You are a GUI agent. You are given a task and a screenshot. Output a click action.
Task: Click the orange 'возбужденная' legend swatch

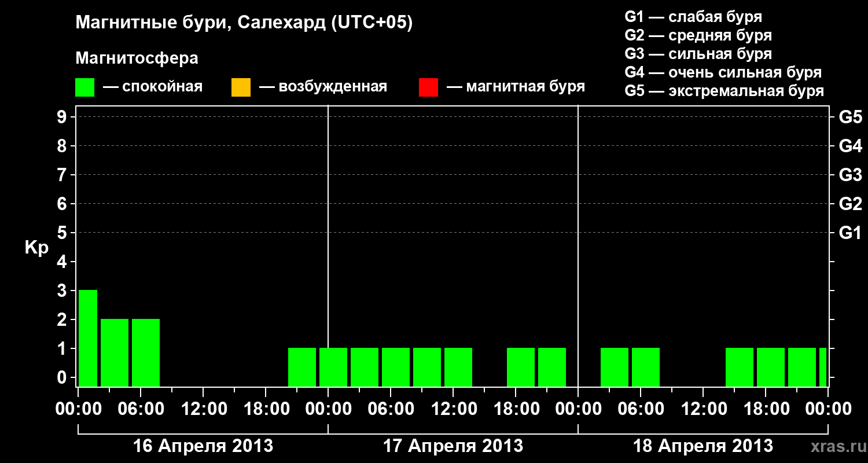coord(241,87)
